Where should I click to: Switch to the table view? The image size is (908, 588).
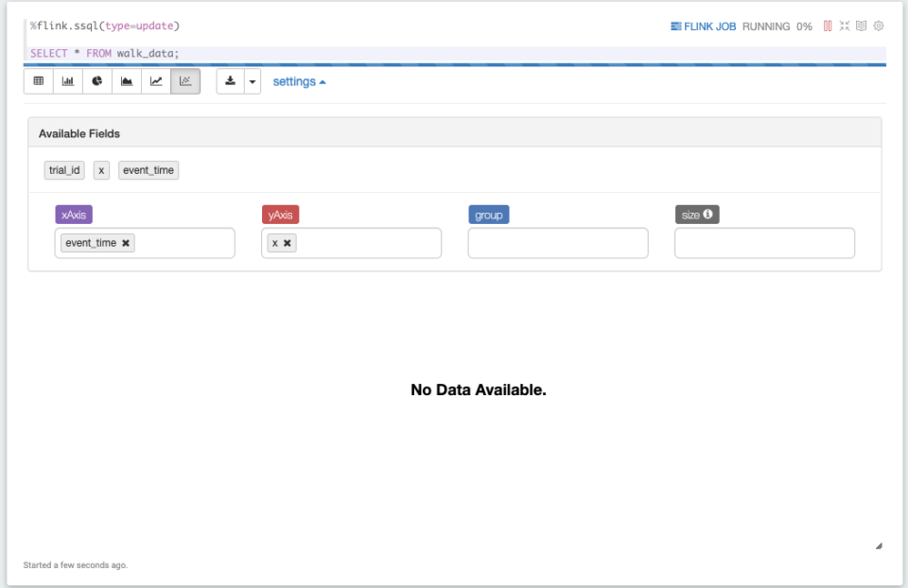point(38,80)
